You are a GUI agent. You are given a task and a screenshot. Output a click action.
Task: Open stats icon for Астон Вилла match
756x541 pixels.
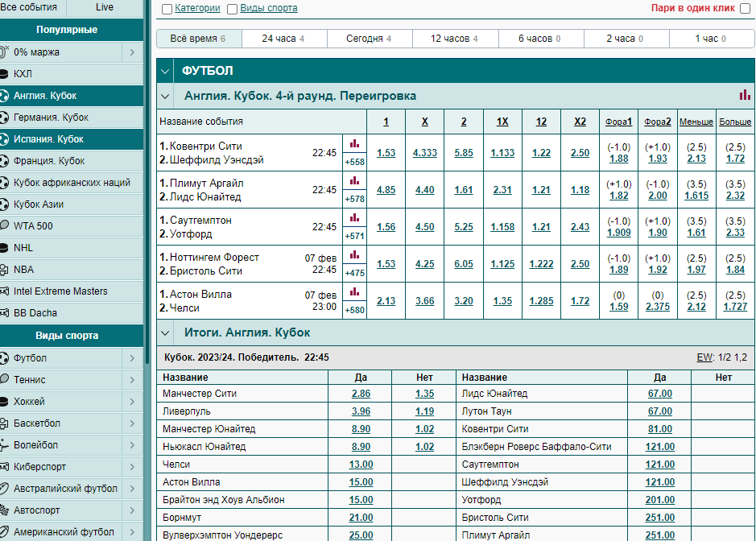(x=354, y=291)
